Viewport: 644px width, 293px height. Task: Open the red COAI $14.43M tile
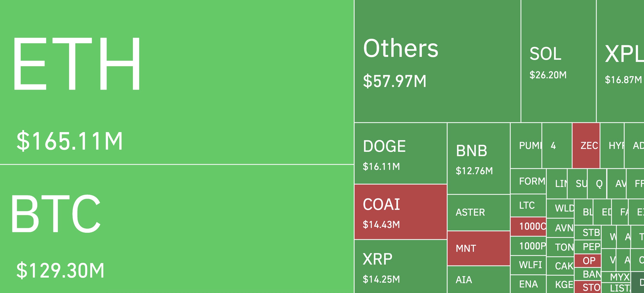pyautogui.click(x=400, y=212)
